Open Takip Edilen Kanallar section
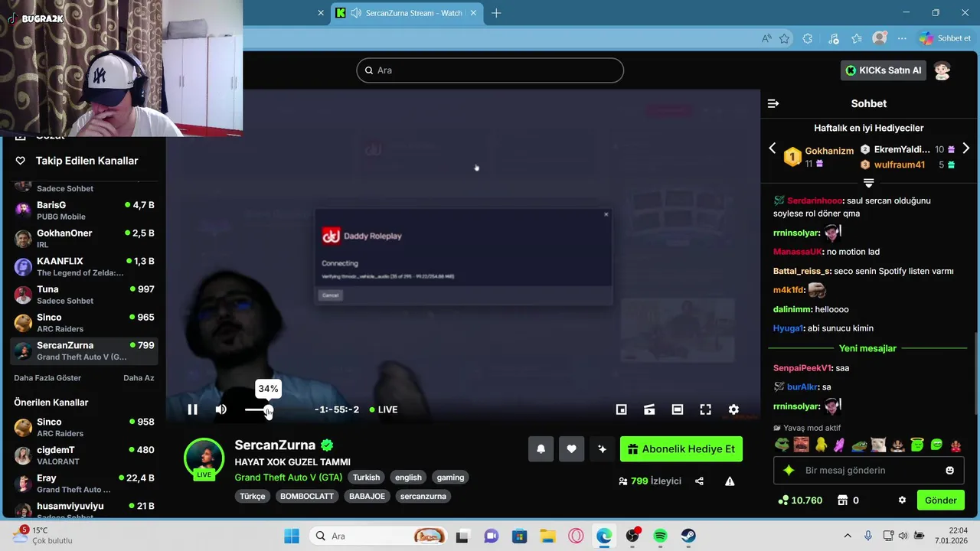The width and height of the screenshot is (980, 551). (x=87, y=161)
